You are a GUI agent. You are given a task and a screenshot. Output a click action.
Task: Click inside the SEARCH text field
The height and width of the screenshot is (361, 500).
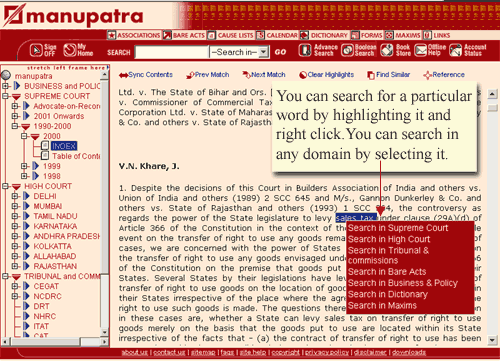click(x=171, y=52)
